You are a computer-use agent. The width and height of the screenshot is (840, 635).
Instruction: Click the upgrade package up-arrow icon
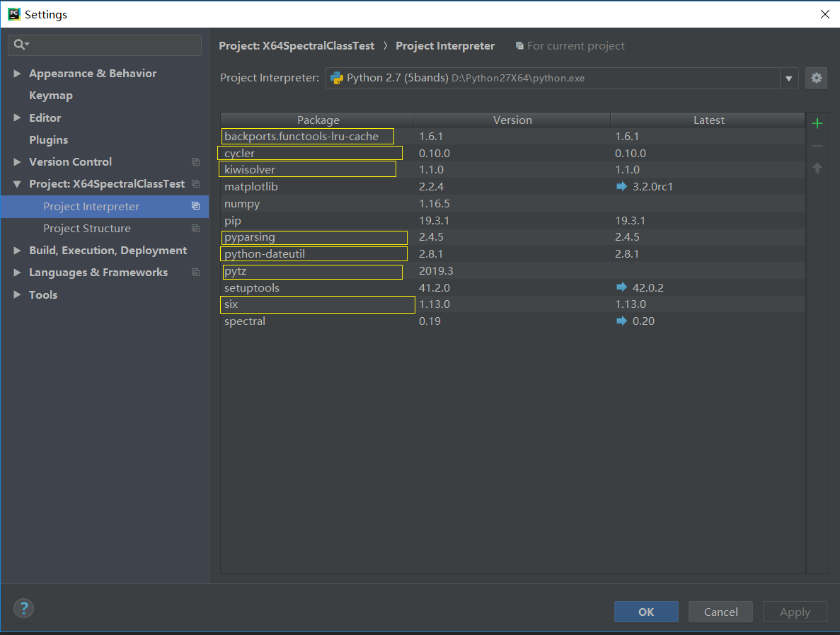(817, 168)
